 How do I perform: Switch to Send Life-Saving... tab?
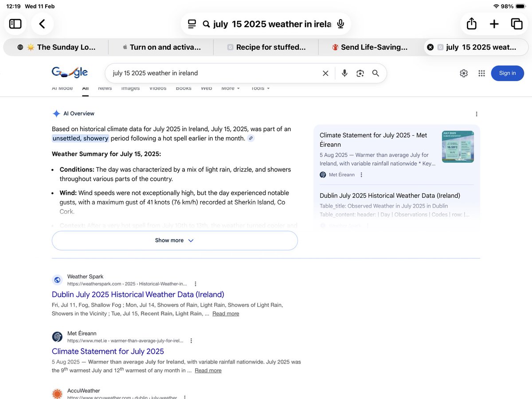point(370,47)
